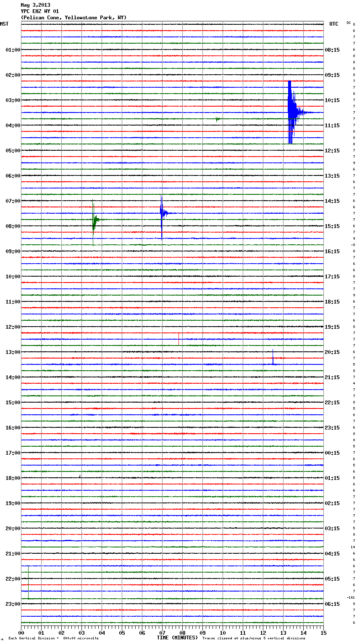Viewport: 357px width, 644px height.
Task: Click the 23:15 UTC time label
Action: tap(332, 428)
